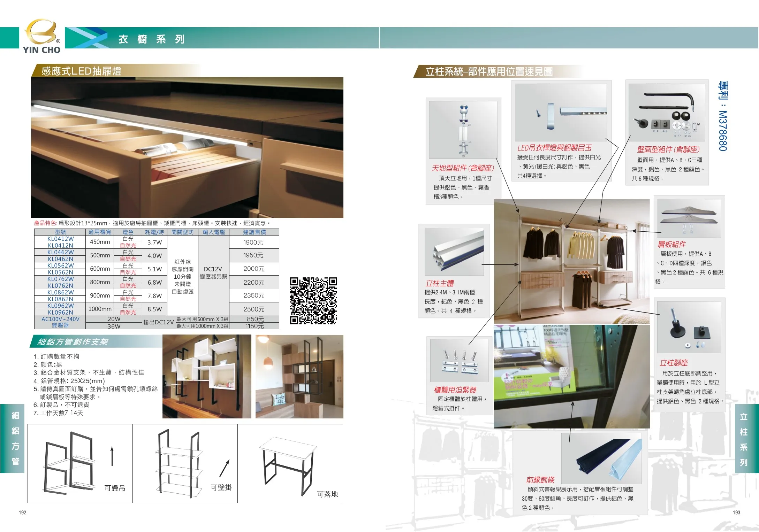Click the 1900元 price cell
This screenshot has width=759, height=532.
tap(254, 242)
